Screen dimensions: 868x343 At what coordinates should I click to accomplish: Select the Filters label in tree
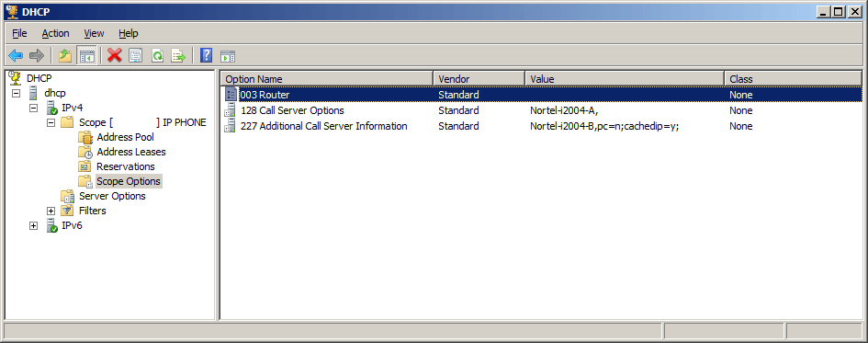click(93, 211)
